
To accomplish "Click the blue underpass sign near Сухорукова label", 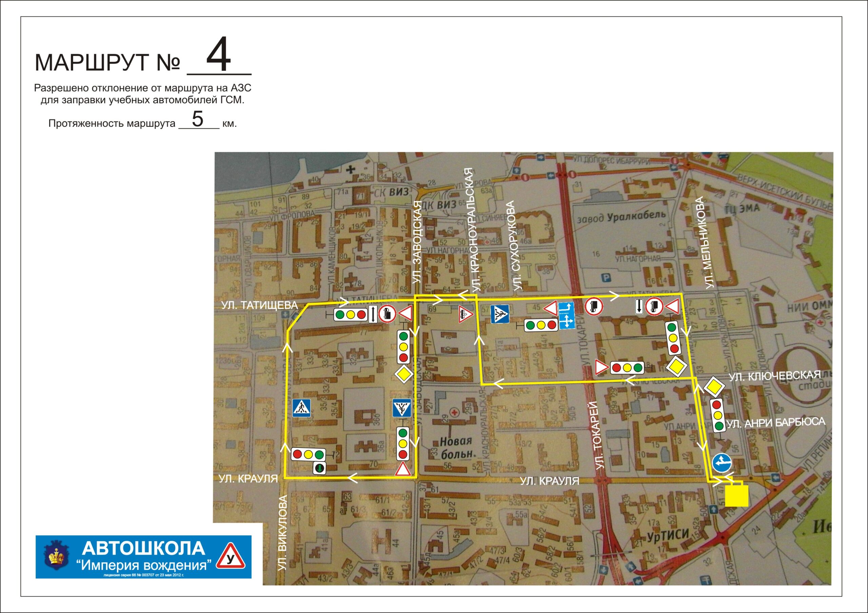I will click(x=500, y=314).
